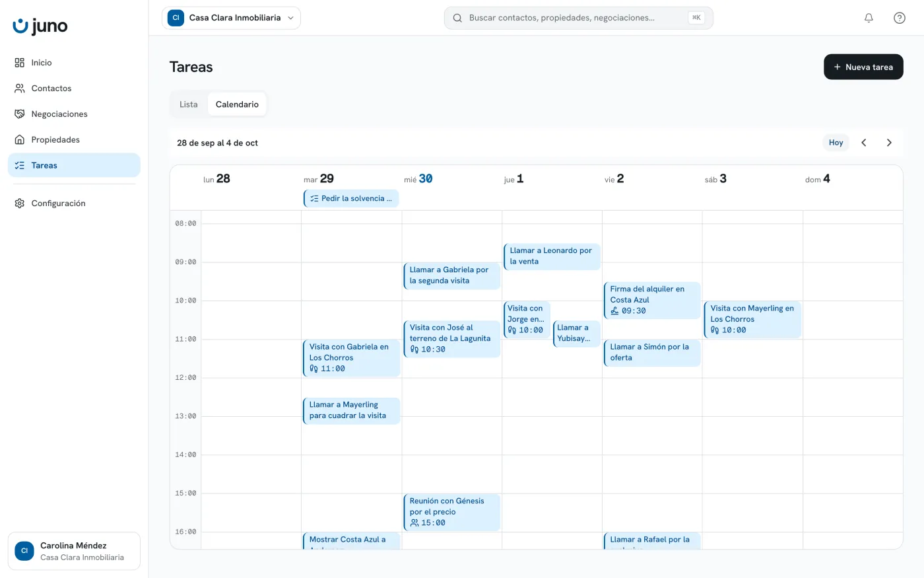
Task: Click the Negociaciones handshake icon
Action: pos(20,114)
